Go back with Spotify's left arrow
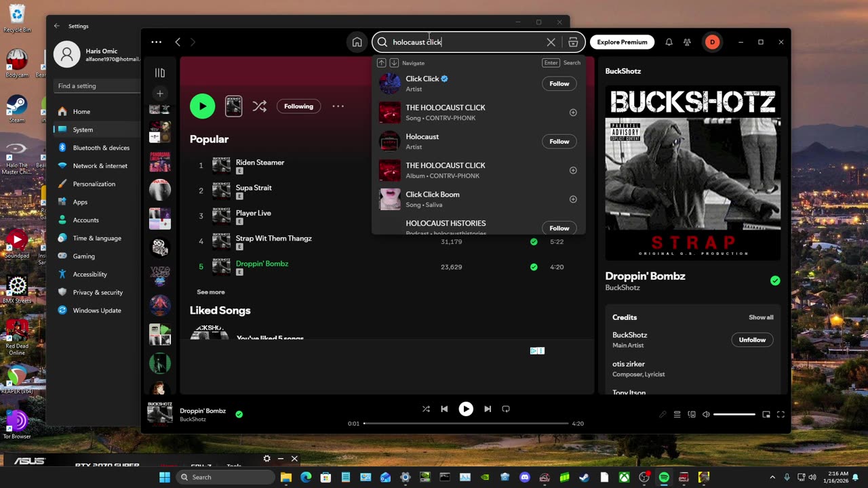 click(178, 42)
